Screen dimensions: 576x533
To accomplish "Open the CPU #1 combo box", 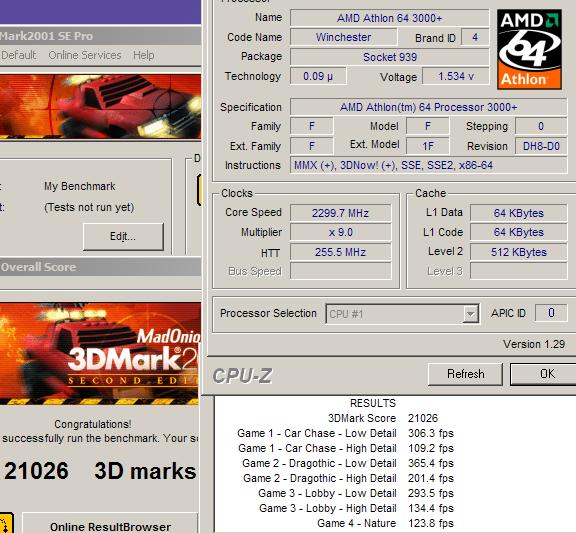I will 402,314.
